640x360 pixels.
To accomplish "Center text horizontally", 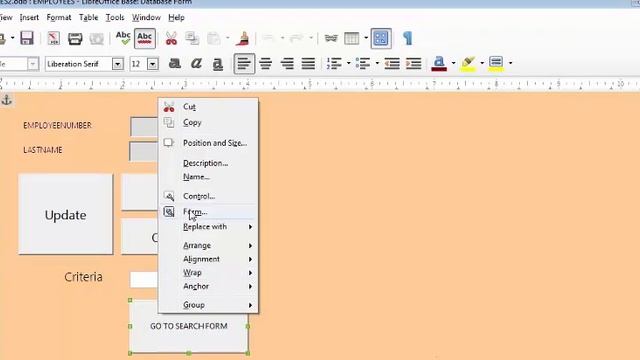I will [266, 64].
